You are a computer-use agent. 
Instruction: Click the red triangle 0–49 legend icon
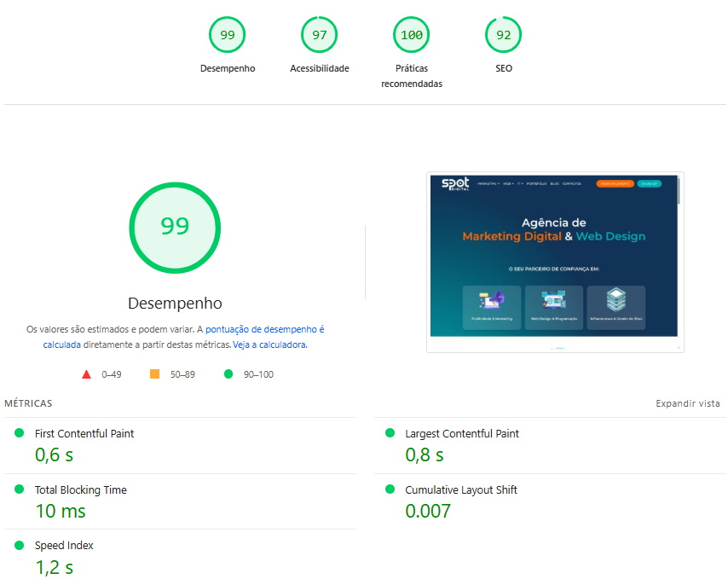pos(86,374)
